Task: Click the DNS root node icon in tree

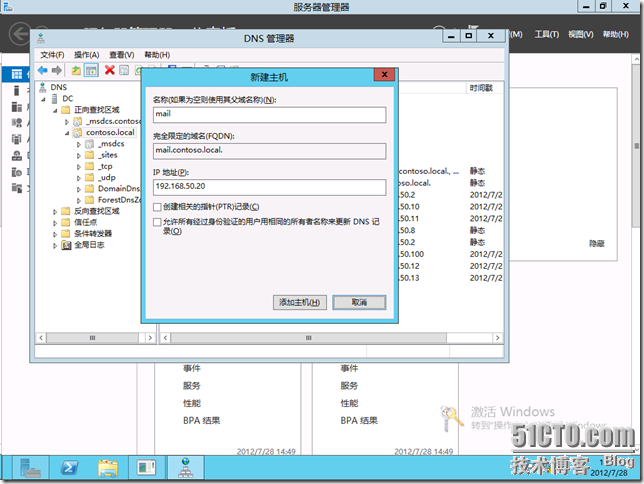Action: coord(42,87)
